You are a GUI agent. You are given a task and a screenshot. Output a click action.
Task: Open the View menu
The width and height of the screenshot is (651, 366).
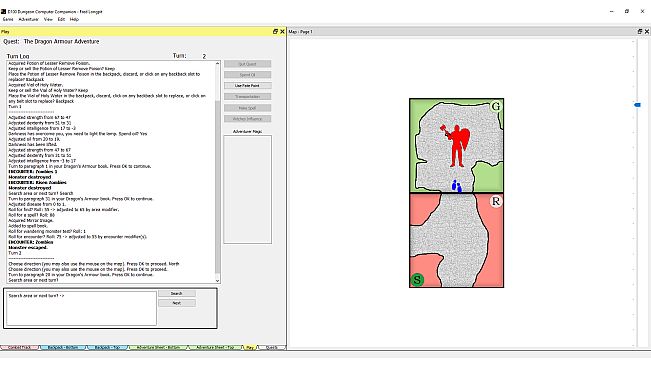click(48, 19)
